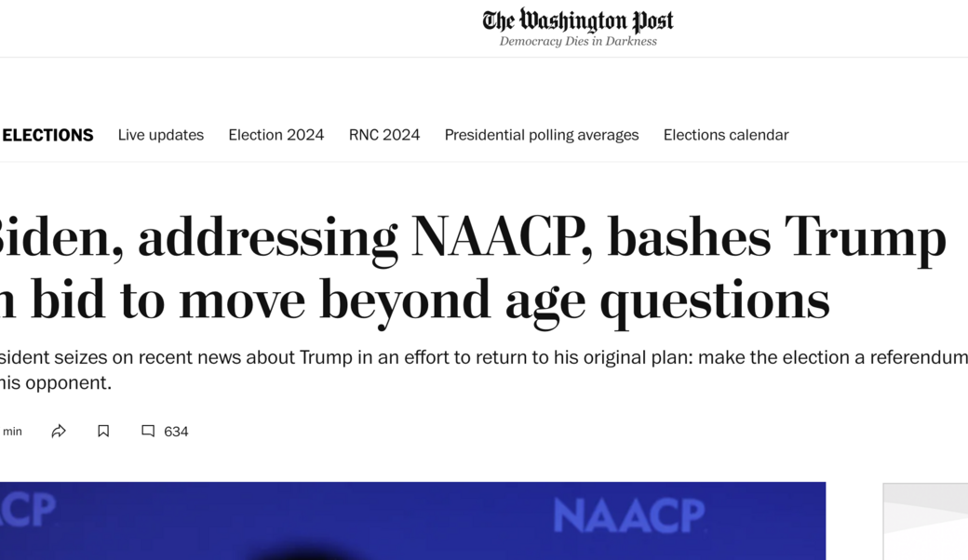Bookmark this article to save it
The width and height of the screenshot is (968, 560).
(x=103, y=431)
